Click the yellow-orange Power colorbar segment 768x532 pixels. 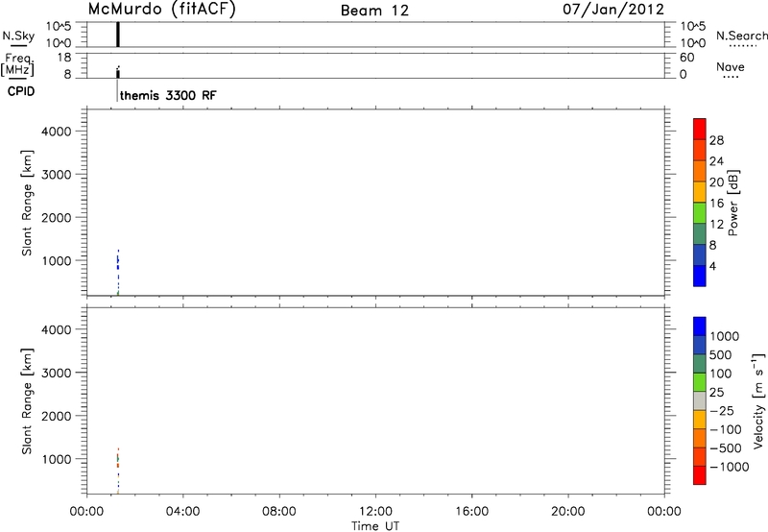pyautogui.click(x=700, y=191)
